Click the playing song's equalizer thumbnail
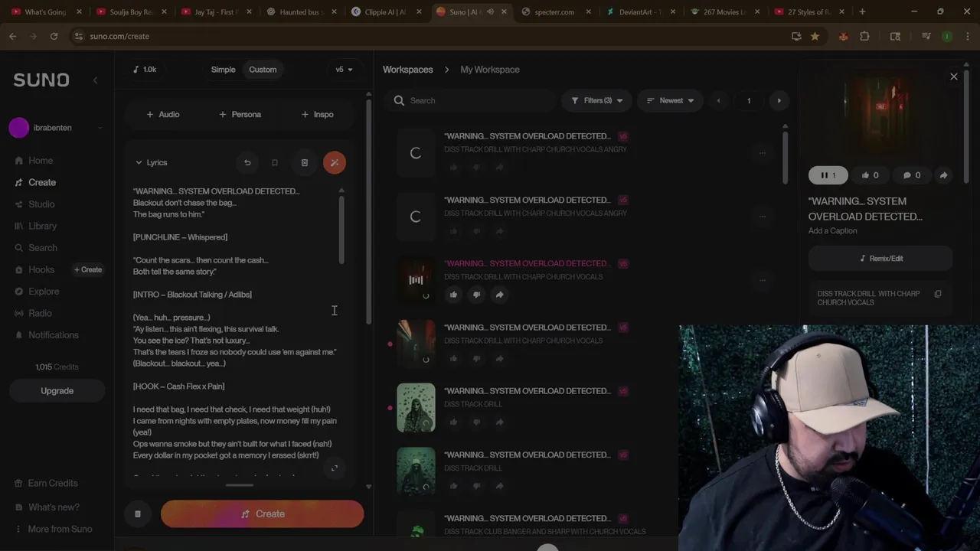980x551 pixels. tap(416, 280)
